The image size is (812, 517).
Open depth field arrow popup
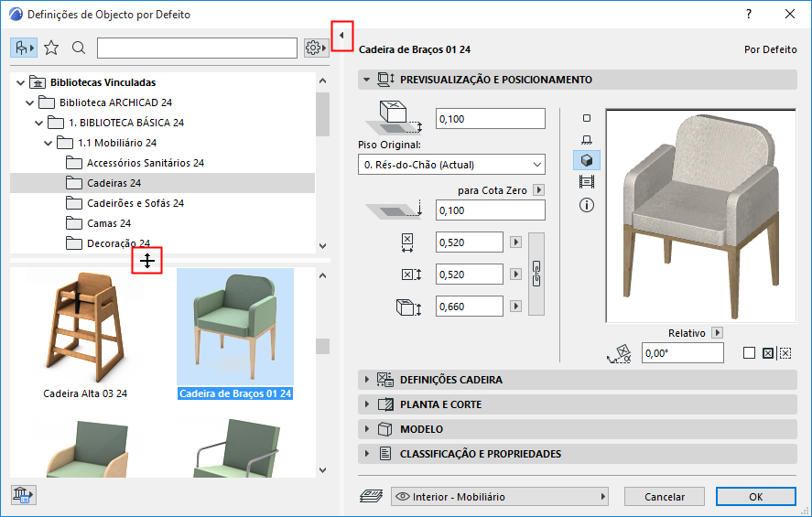pos(515,275)
